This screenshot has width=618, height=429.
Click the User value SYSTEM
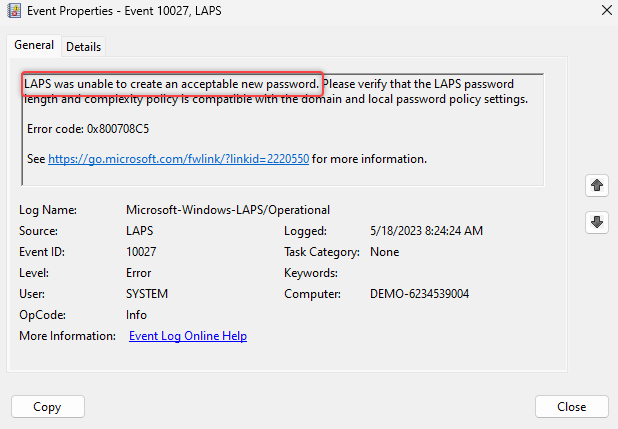click(147, 294)
